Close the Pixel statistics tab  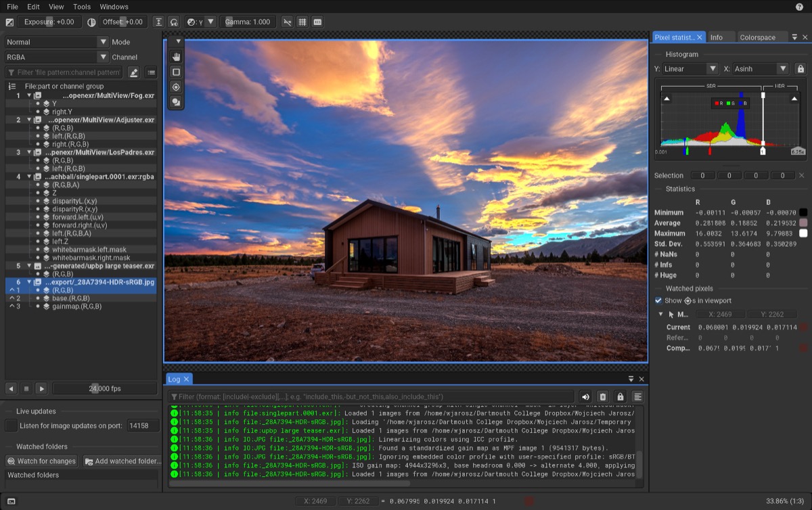click(x=700, y=37)
